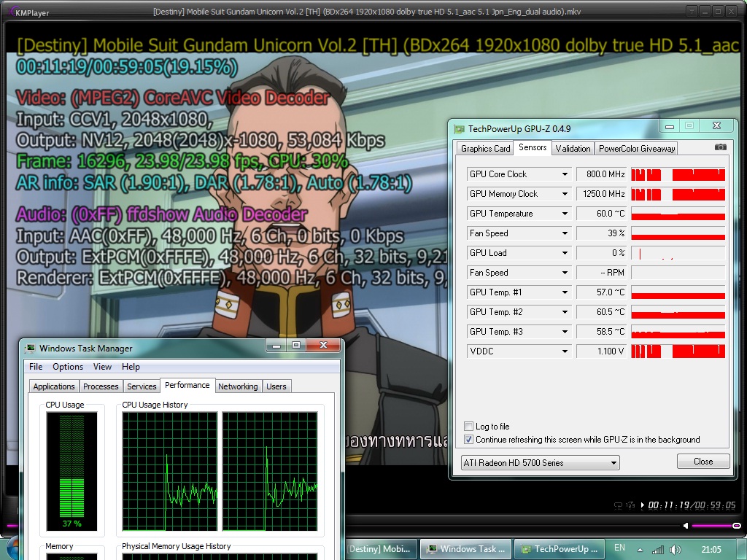
Task: Expand the Fan Speed percent dropdown
Action: pos(565,233)
